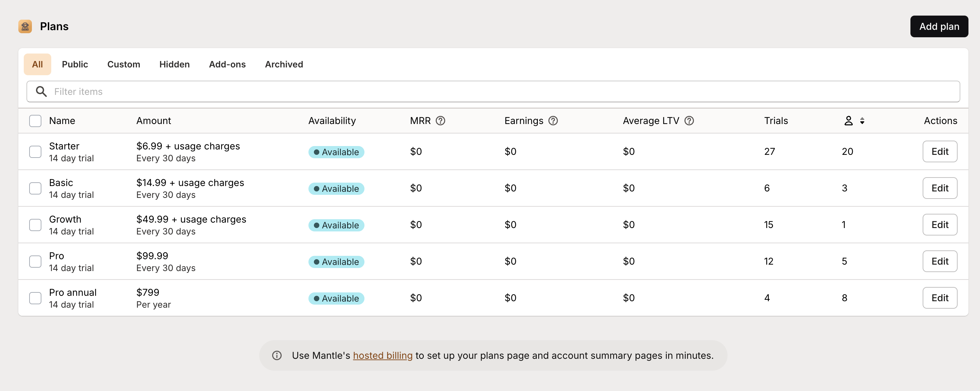
Task: Switch to the Public tab
Action: pyautogui.click(x=75, y=64)
